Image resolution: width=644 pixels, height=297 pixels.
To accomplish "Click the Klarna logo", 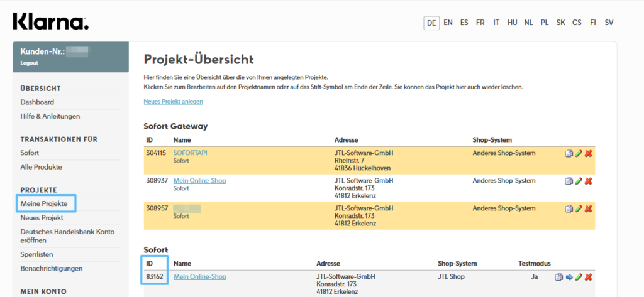I will pyautogui.click(x=50, y=22).
